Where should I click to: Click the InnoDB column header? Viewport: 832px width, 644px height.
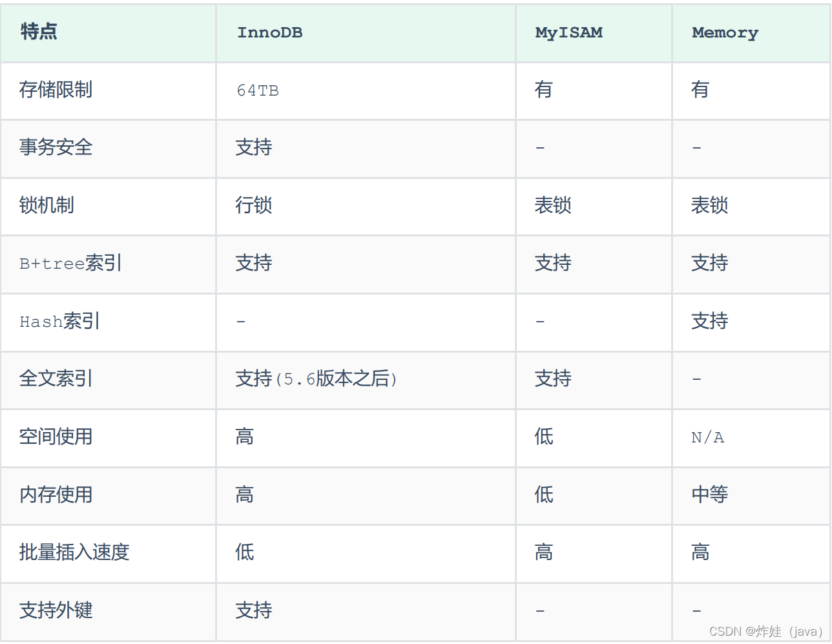tap(269, 32)
